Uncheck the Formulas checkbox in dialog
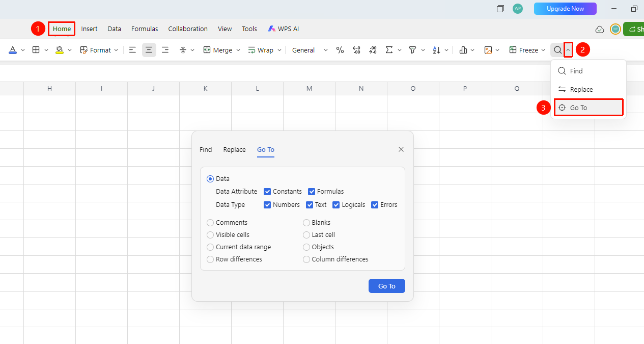Image resolution: width=644 pixels, height=344 pixels. (x=312, y=192)
